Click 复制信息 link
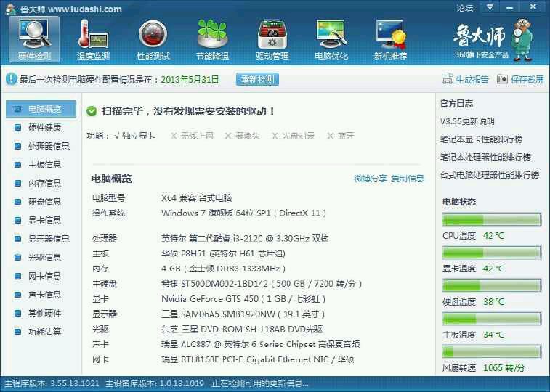 click(408, 179)
